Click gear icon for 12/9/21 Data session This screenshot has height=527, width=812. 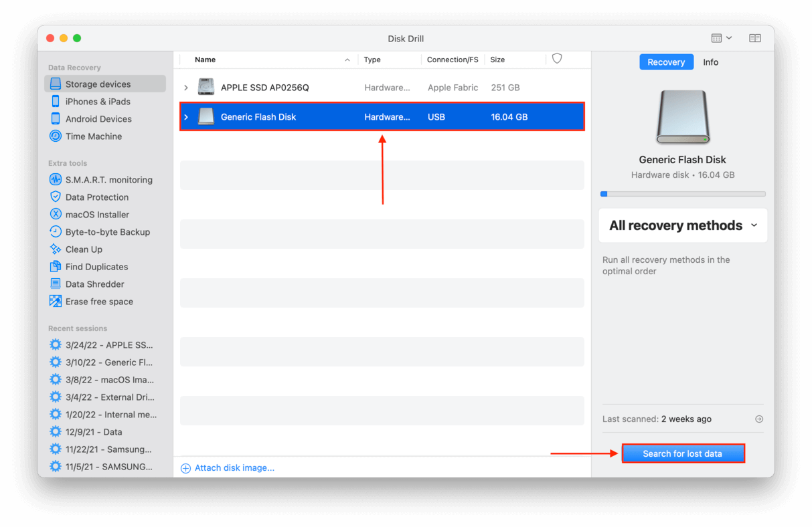56,432
